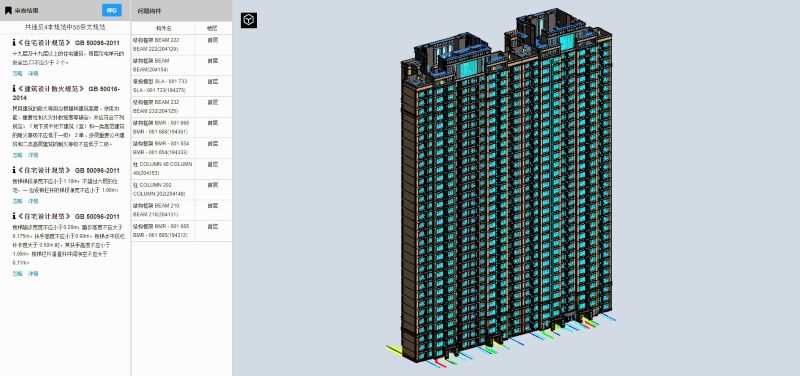Screen dimensions: 800x376
Task: Click the 3D view cube icon
Action: click(x=248, y=20)
